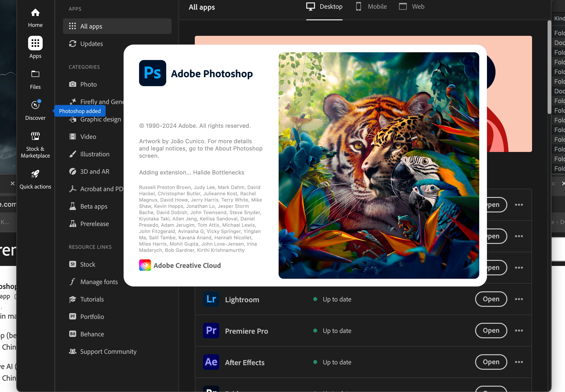565x392 pixels.
Task: Open the 3D and AR category
Action: (95, 171)
